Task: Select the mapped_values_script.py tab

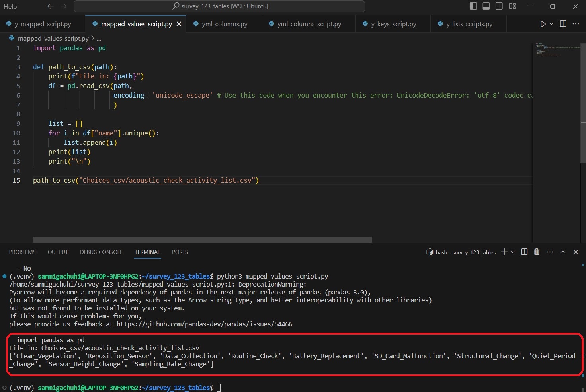Action: 136,24
